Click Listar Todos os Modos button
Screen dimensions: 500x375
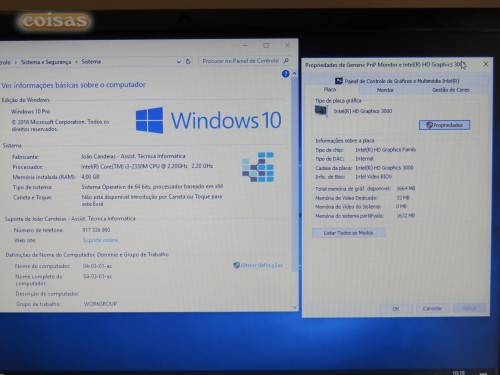[349, 233]
